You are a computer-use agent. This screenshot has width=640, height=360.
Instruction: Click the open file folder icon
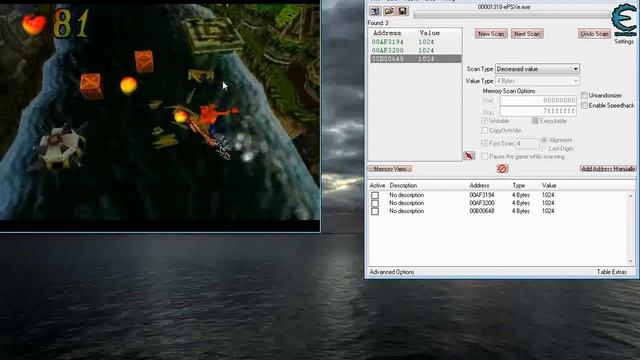point(389,11)
